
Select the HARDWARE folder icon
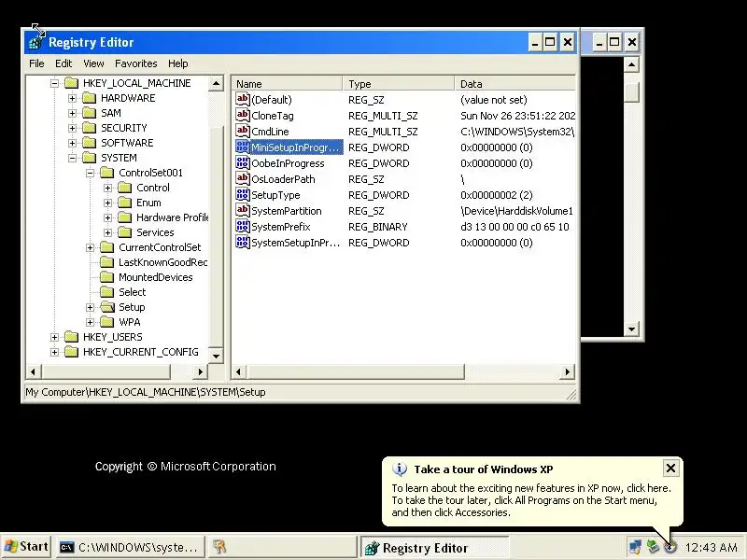89,98
